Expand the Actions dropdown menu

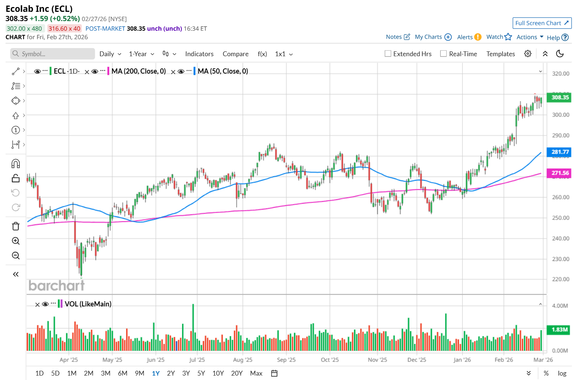(530, 37)
